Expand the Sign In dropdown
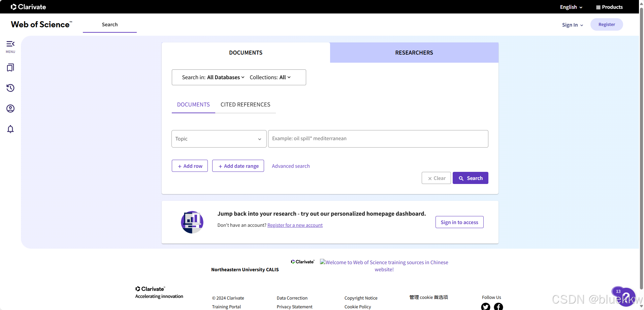 pos(573,25)
